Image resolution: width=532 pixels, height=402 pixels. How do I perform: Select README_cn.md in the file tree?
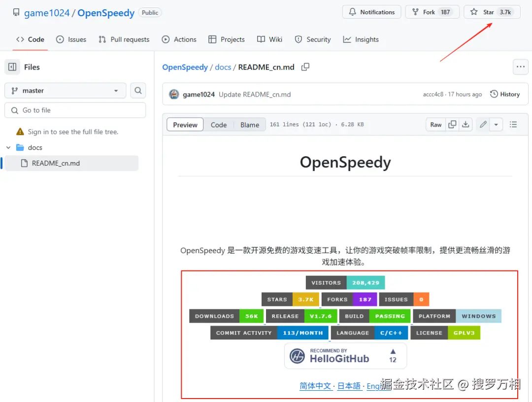71,163
